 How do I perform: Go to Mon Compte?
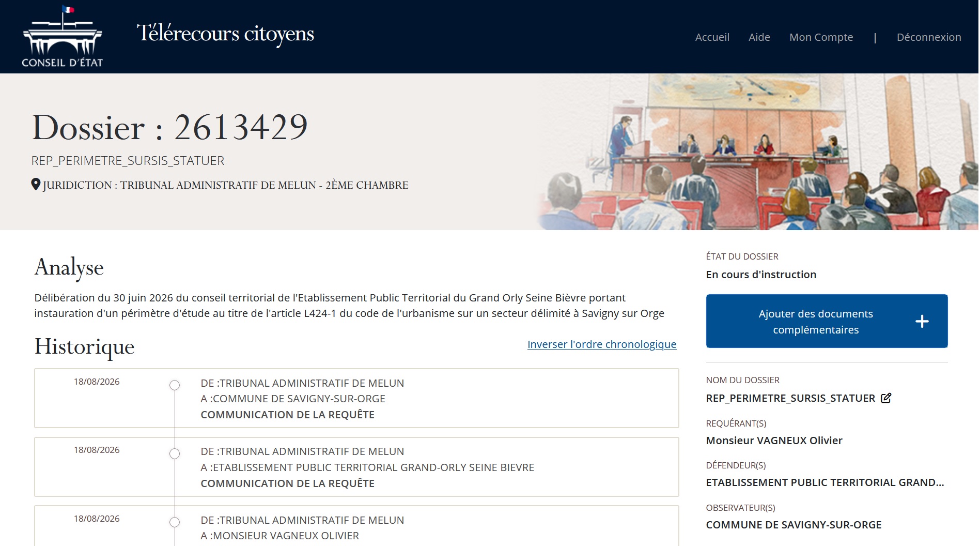(x=821, y=37)
